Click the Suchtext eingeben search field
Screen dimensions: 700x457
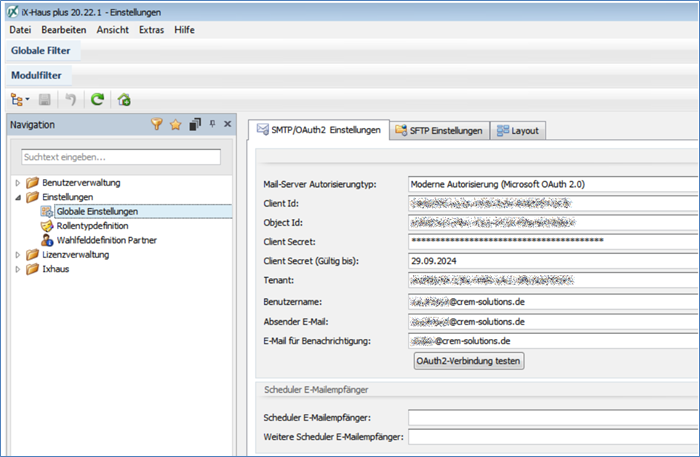coord(121,157)
